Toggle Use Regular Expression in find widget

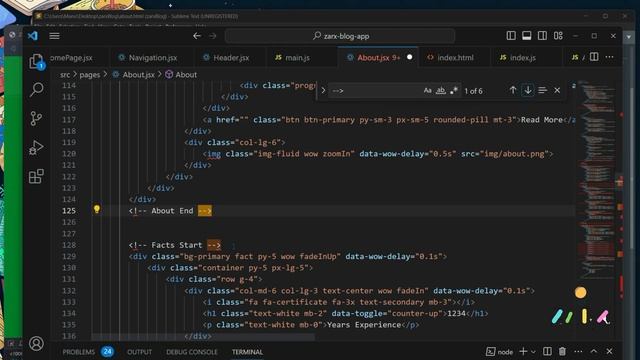click(453, 90)
